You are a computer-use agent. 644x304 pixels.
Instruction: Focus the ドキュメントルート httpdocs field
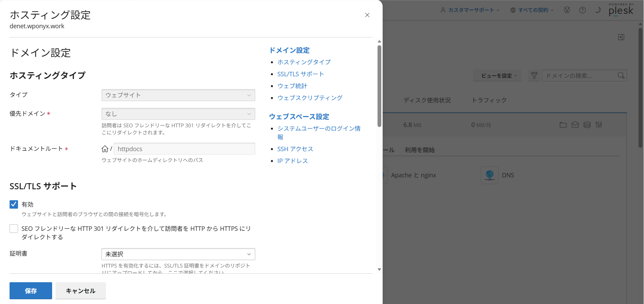point(184,149)
